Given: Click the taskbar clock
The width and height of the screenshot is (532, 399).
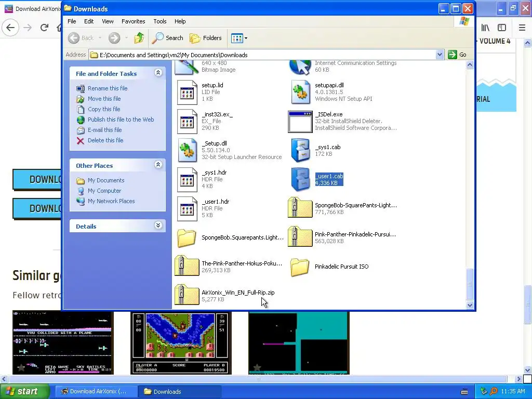Looking at the screenshot, I should point(513,392).
